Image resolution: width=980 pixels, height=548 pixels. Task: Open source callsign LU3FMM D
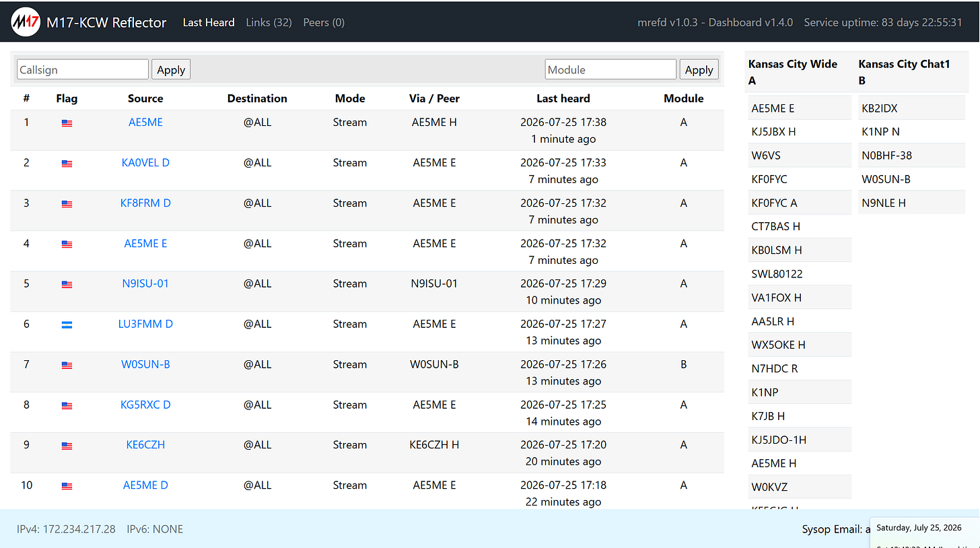[145, 324]
